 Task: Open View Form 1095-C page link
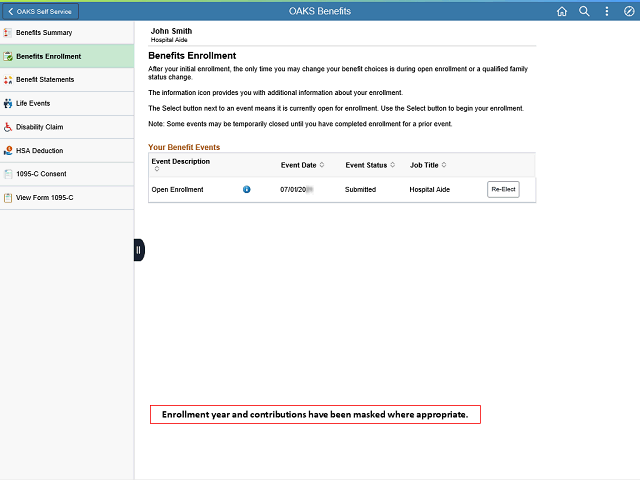(67, 198)
